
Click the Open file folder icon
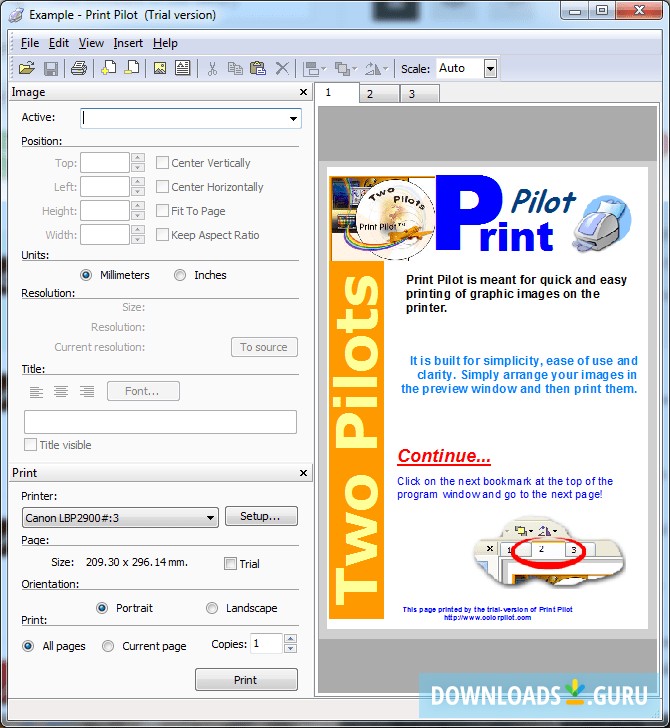[x=26, y=69]
